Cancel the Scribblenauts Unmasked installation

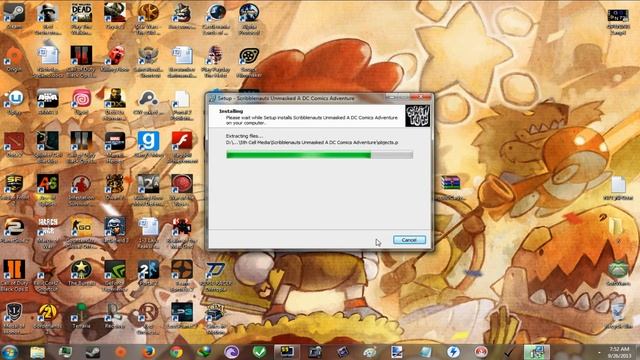(409, 240)
